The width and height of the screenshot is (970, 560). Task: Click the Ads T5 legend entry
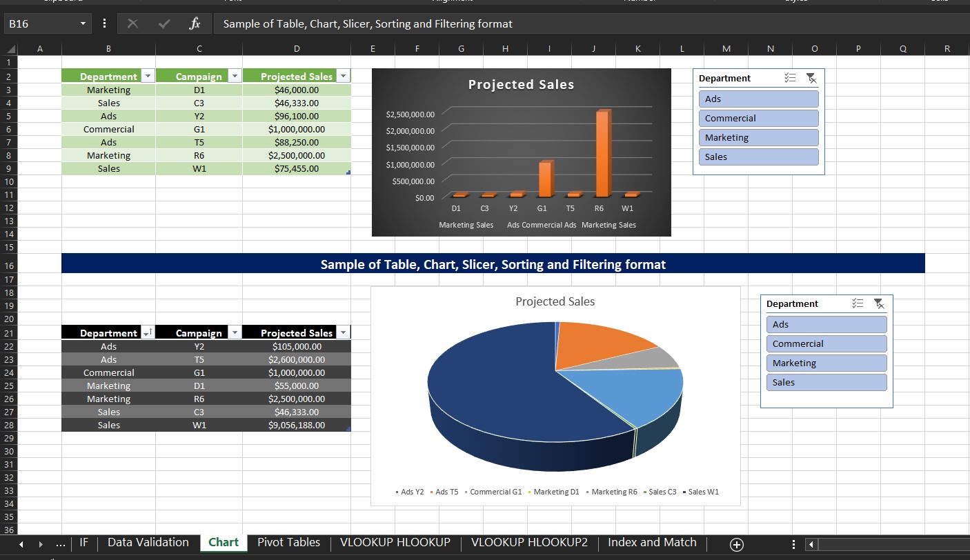coord(445,492)
